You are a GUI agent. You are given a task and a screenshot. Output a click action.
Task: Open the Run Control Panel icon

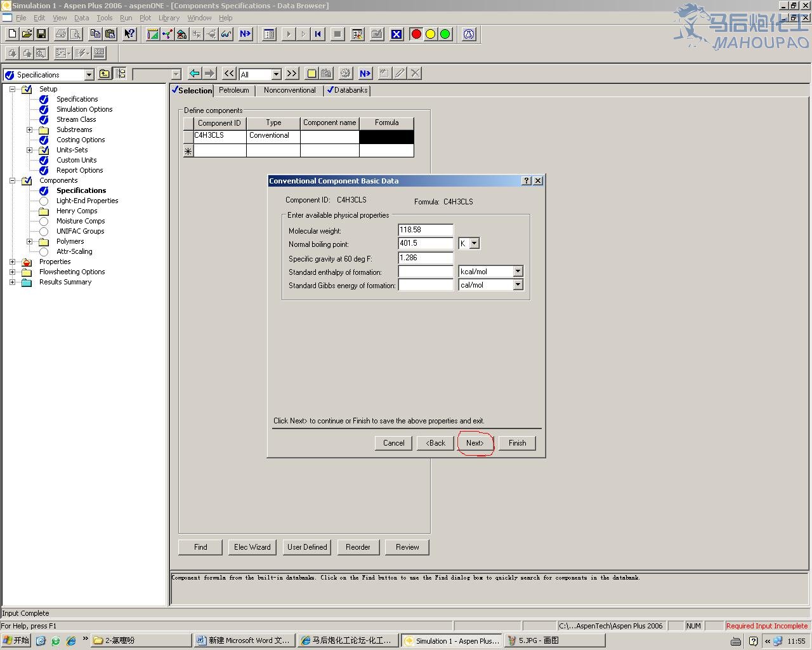coord(269,34)
